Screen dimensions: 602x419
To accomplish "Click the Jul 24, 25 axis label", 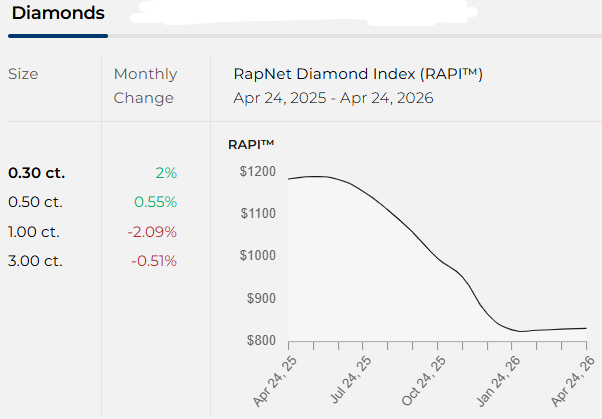I will click(351, 381).
